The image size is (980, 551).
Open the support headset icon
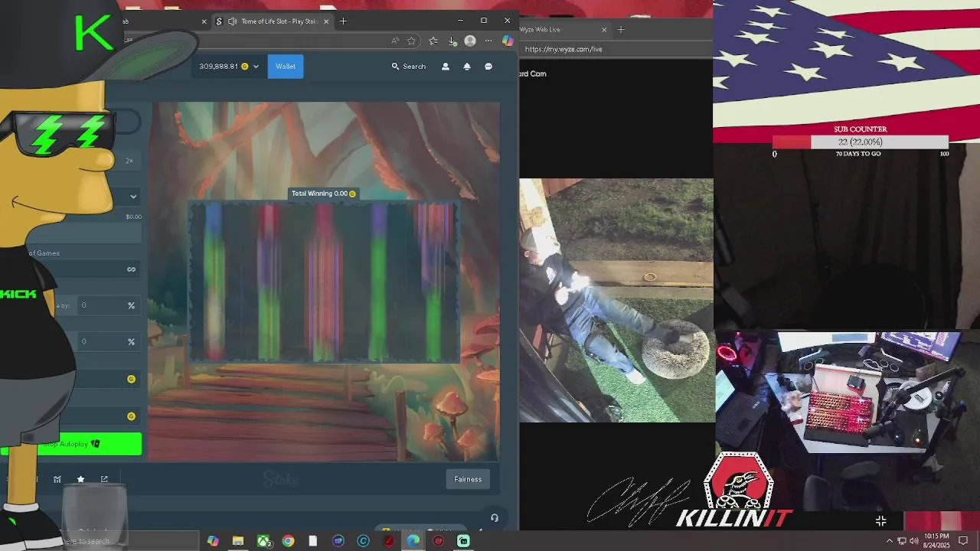click(x=495, y=518)
